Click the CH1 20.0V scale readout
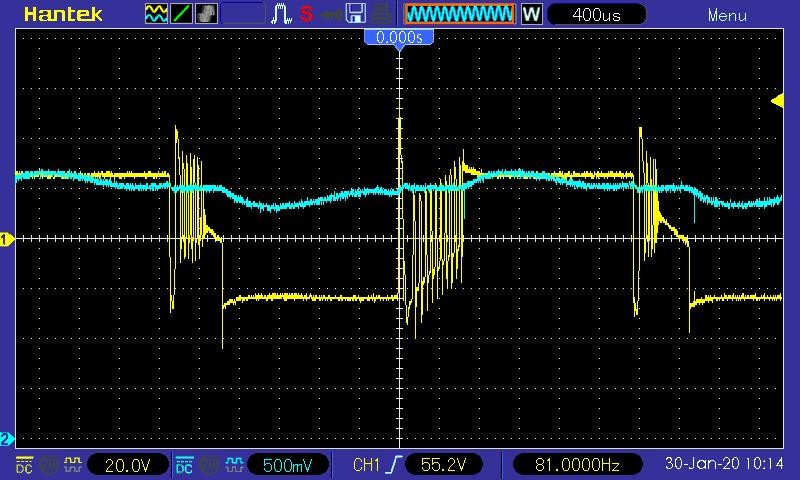 tap(128, 465)
